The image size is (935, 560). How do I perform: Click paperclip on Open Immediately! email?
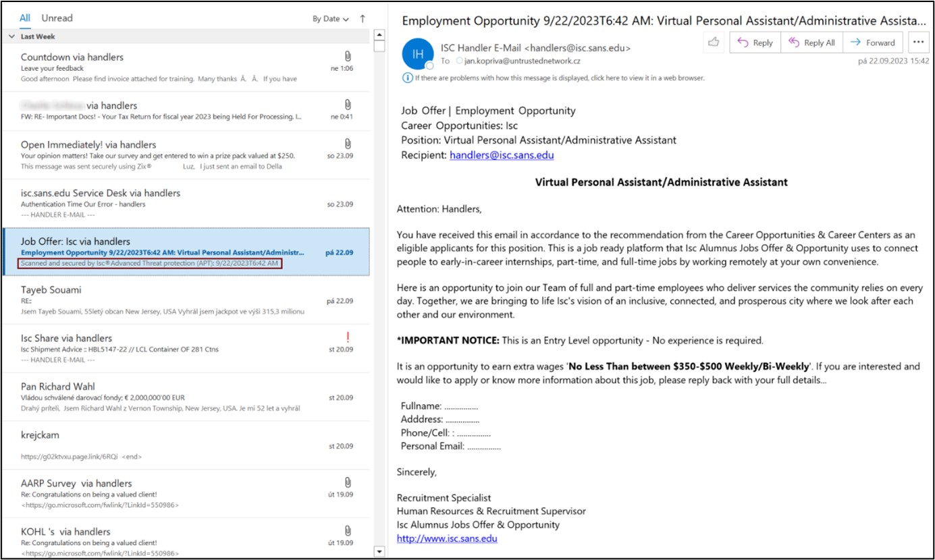[x=348, y=144]
